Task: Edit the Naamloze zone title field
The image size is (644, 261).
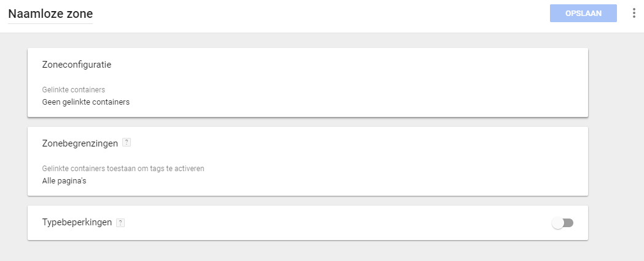Action: tap(50, 14)
